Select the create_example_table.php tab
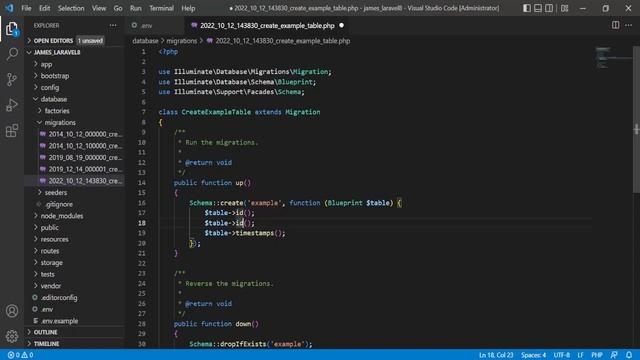 click(x=267, y=25)
